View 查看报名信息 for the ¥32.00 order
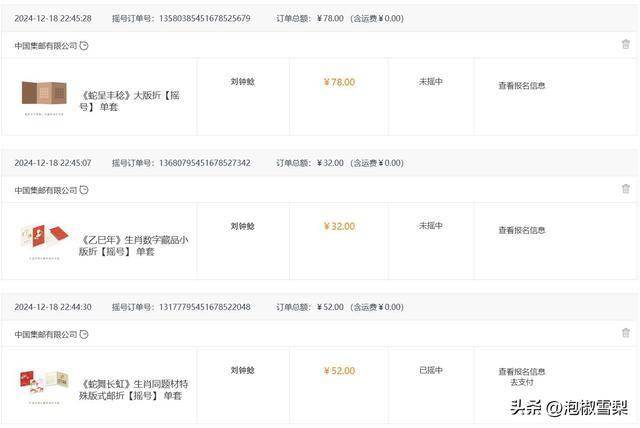Screen dimensions: 640x428 point(522,230)
